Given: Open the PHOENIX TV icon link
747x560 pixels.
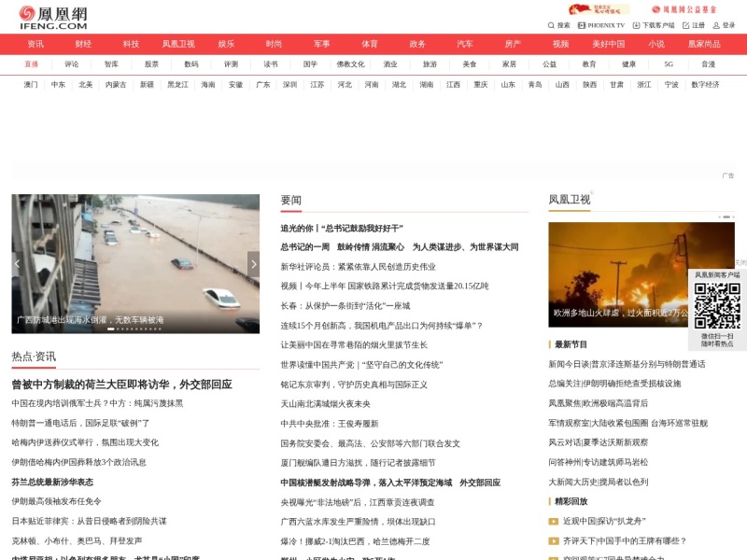Looking at the screenshot, I should pyautogui.click(x=581, y=25).
